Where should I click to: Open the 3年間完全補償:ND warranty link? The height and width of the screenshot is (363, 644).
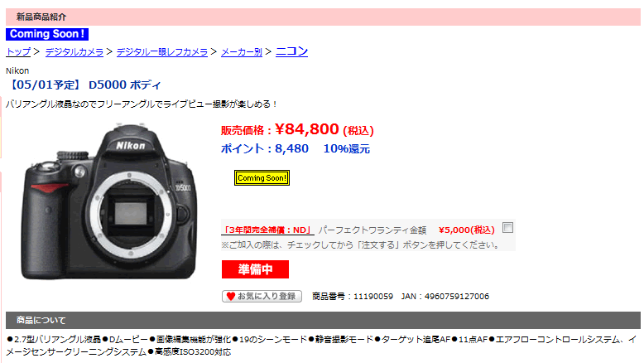(268, 230)
